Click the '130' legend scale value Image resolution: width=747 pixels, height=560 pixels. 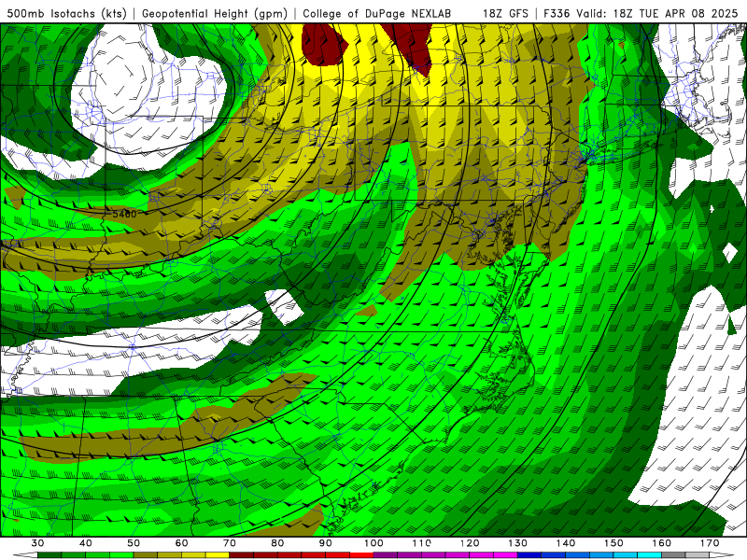pyautogui.click(x=518, y=543)
